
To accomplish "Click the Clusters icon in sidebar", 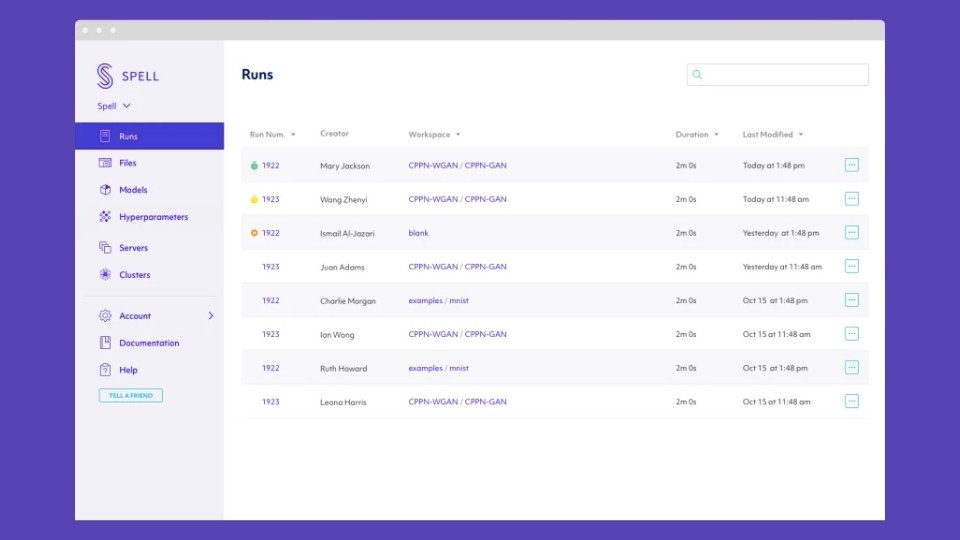I will 105,275.
